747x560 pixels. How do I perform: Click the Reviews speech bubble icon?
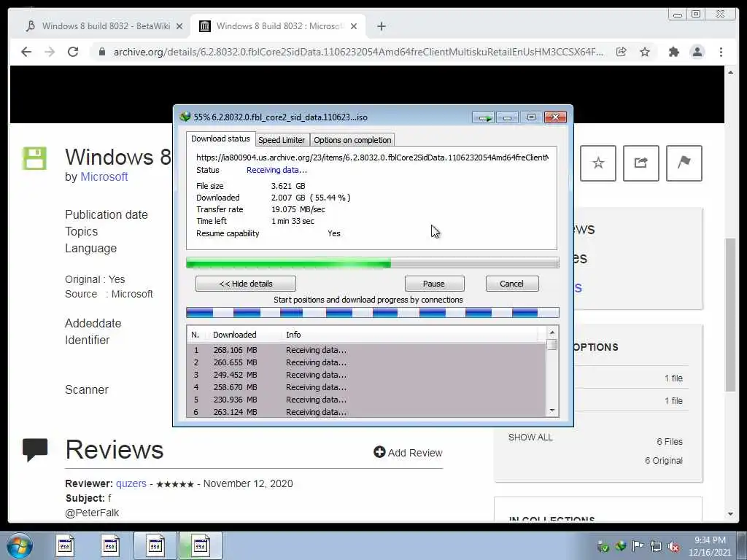coord(35,449)
